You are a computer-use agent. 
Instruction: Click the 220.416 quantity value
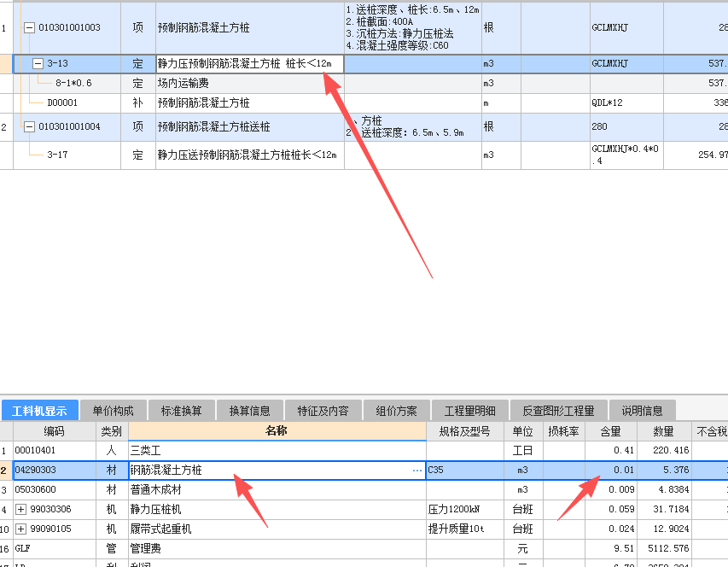pyautogui.click(x=671, y=451)
